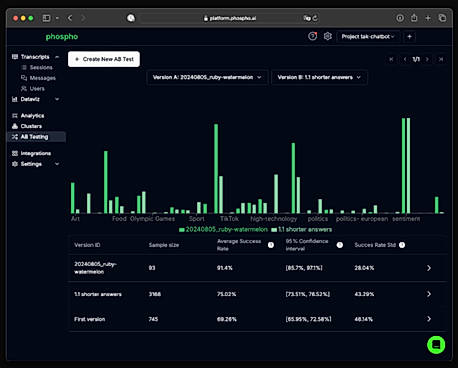Open the help question mark icon

(312, 36)
